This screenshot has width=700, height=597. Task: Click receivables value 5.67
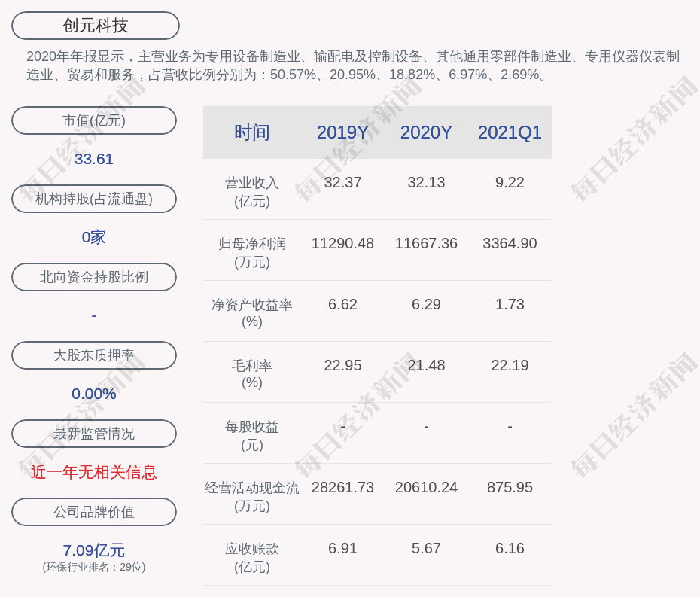(426, 548)
